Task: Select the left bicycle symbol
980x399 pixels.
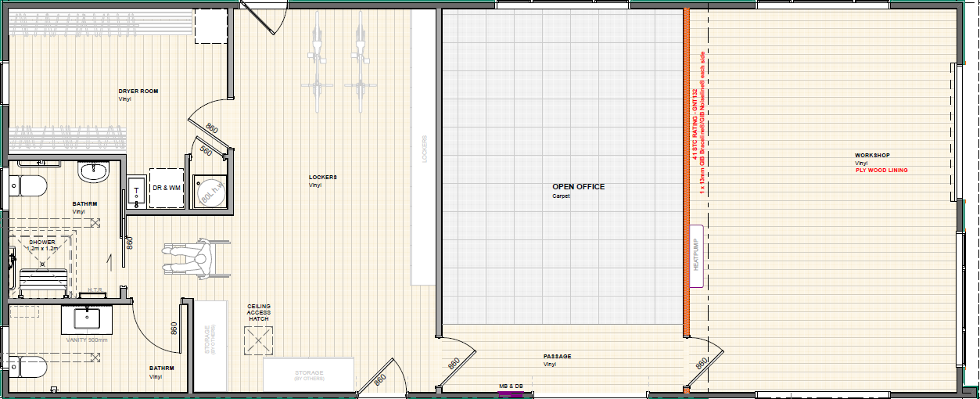Action: click(x=317, y=55)
